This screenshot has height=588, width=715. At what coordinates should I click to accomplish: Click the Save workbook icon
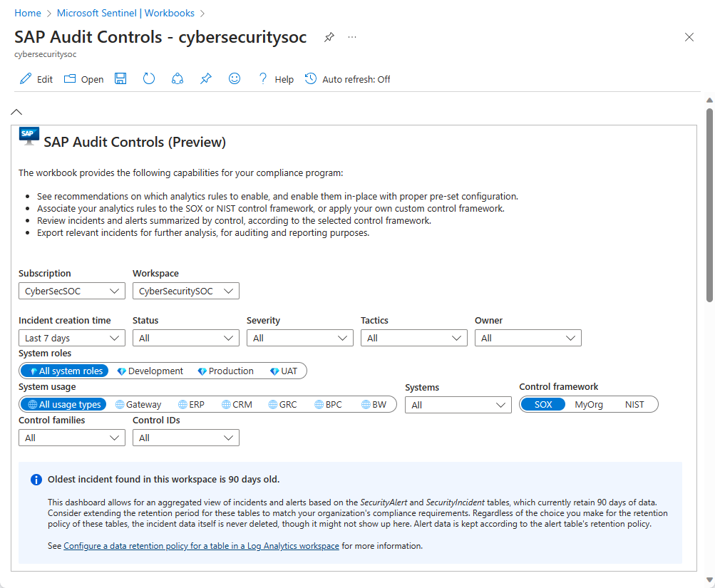[x=120, y=79]
